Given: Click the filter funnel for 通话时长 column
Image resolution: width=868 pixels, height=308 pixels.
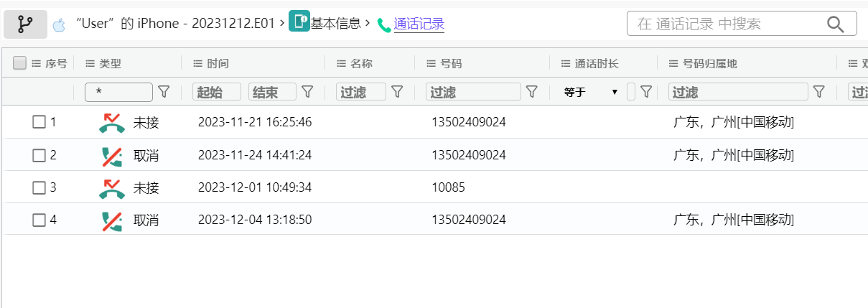Looking at the screenshot, I should 646,92.
